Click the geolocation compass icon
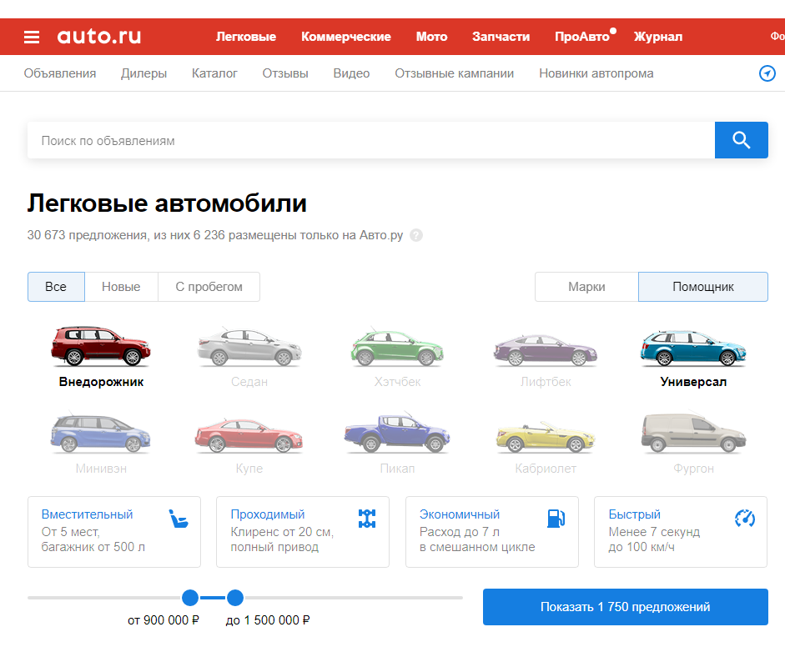Viewport: 785px width, 672px height. pos(767,73)
